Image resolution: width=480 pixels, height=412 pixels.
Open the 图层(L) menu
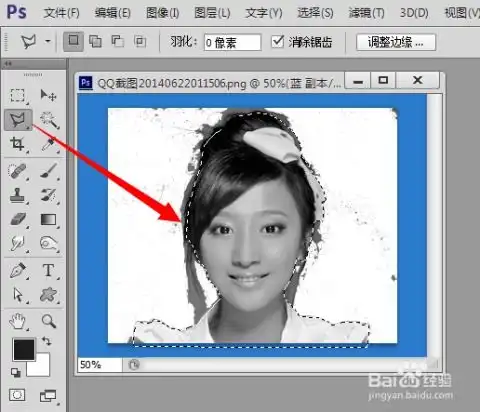(x=212, y=13)
